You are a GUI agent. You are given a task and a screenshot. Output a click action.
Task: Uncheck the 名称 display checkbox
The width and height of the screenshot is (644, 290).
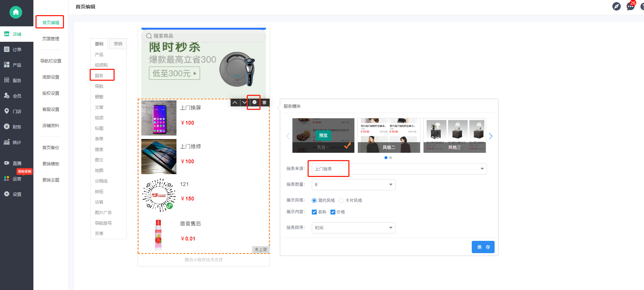point(314,212)
